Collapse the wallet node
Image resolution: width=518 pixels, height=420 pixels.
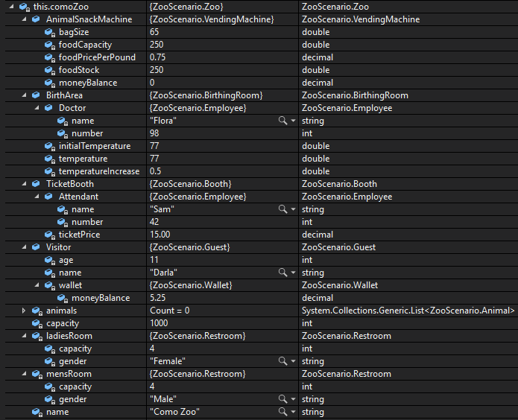(37, 285)
